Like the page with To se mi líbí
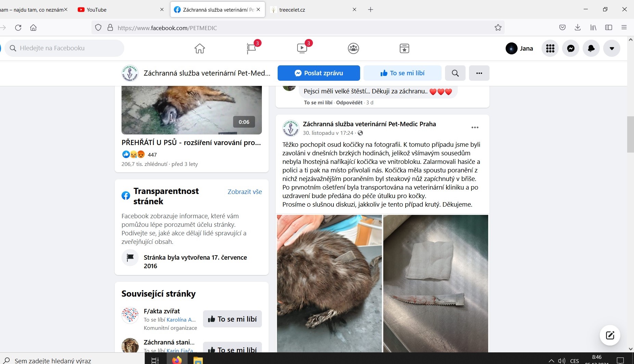The height and width of the screenshot is (364, 634). click(x=402, y=73)
